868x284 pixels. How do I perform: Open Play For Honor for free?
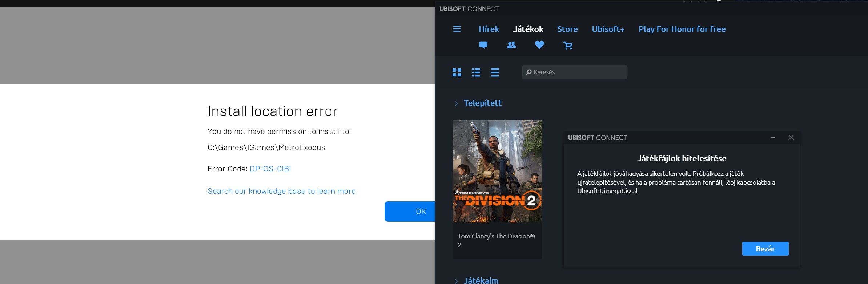pyautogui.click(x=682, y=29)
